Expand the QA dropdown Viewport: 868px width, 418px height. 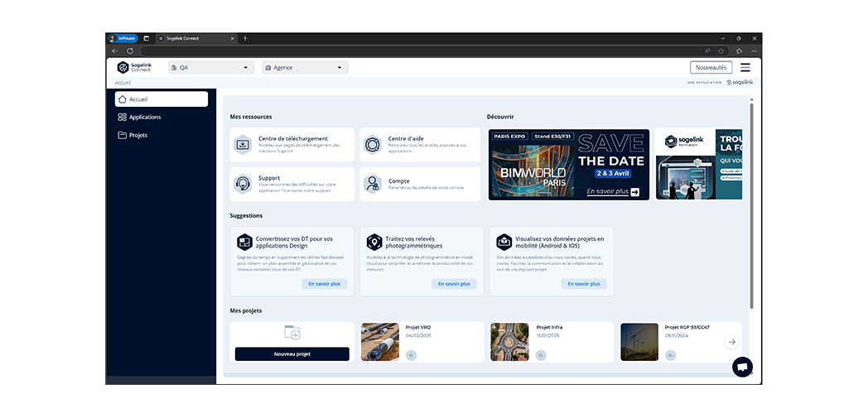tap(211, 68)
